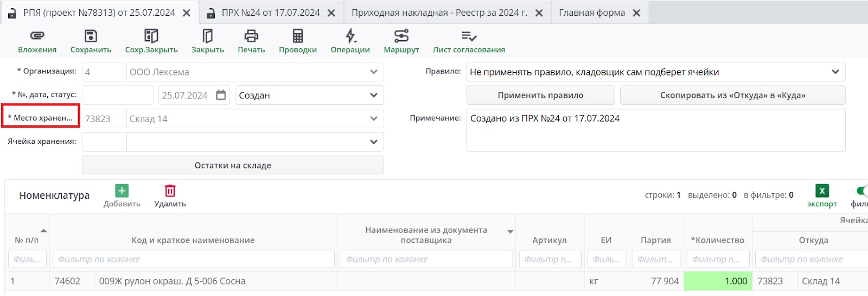868x296 pixels.
Task: Switch to the ПРХ №24 от 17.07.2024 tab
Action: tap(270, 12)
